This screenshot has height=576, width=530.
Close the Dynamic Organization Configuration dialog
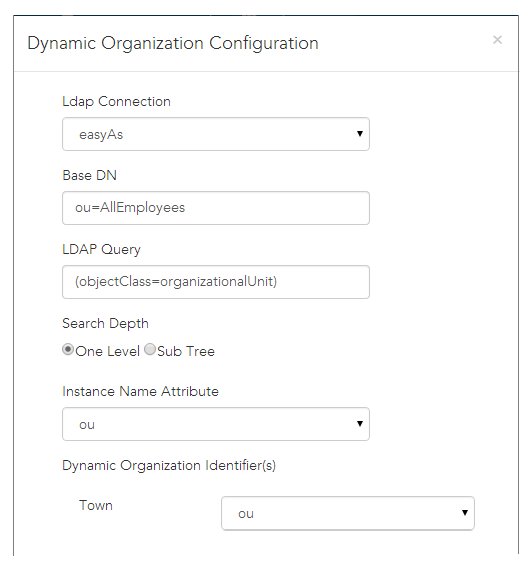click(497, 40)
